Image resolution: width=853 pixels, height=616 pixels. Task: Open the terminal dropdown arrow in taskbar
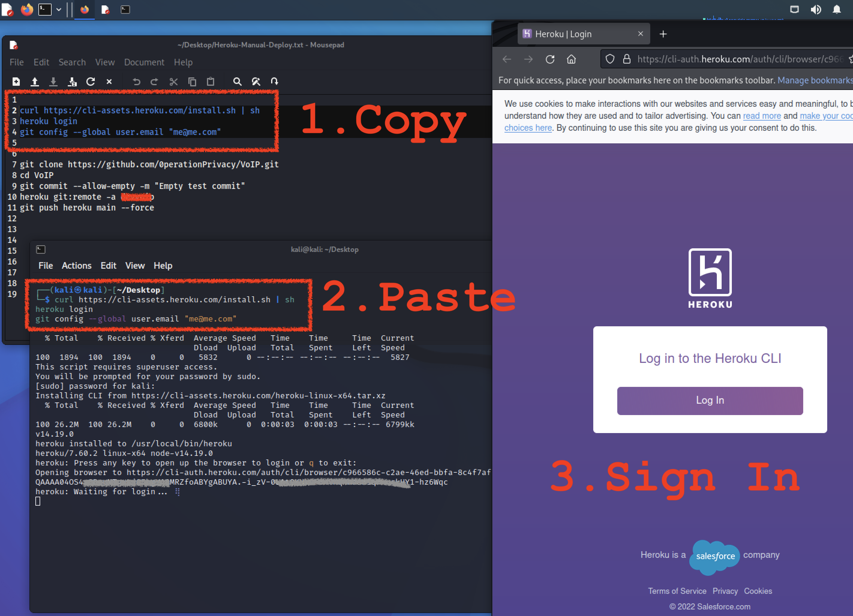click(x=59, y=9)
